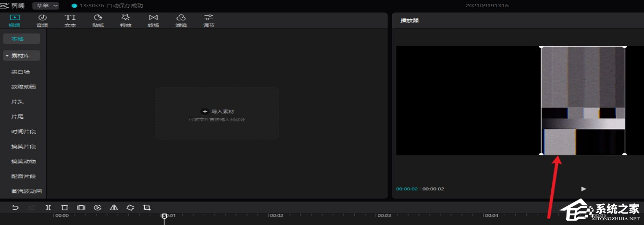Select the crop tool icon

point(147,208)
